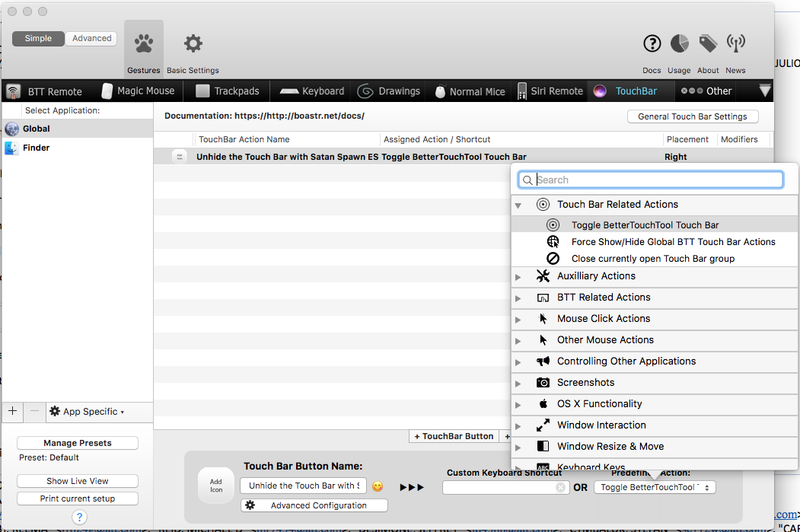The width and height of the screenshot is (800, 532).
Task: Click the emoji picker smiley icon
Action: click(x=378, y=486)
